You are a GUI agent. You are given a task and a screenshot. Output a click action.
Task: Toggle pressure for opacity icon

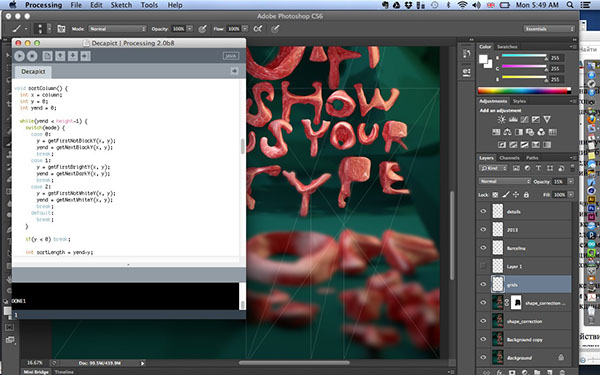[203, 29]
